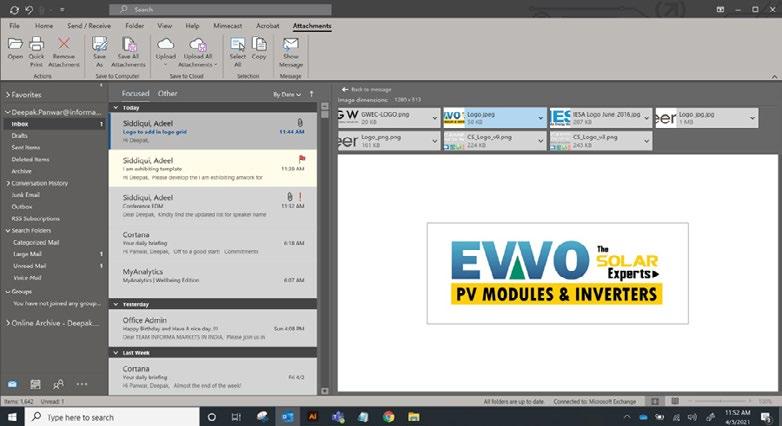Collapse the Search Folders group
Viewport: 782px width, 426px height.
click(x=7, y=230)
